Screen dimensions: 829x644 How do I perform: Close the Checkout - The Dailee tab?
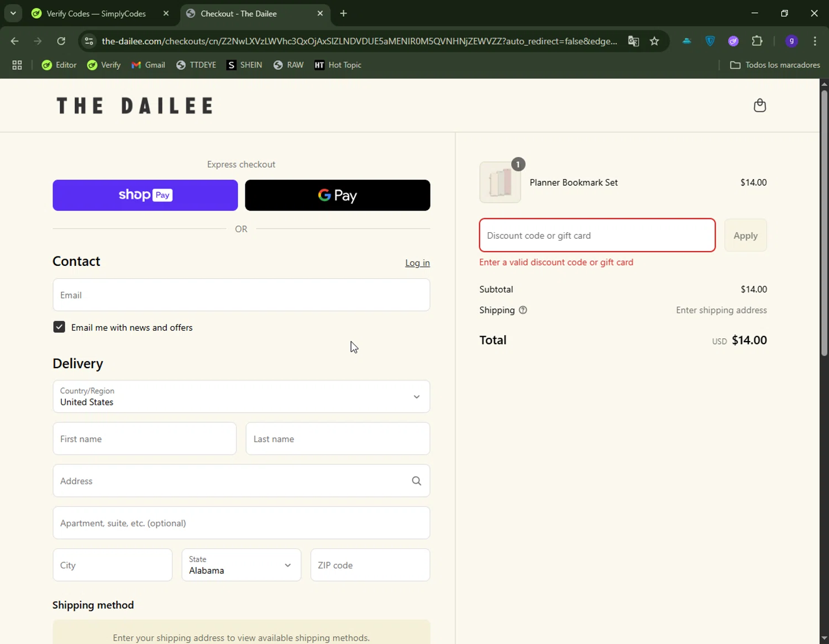(320, 13)
